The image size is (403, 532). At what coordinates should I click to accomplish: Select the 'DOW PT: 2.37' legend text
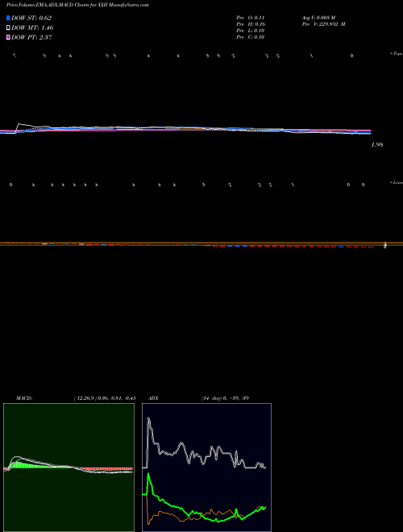[31, 37]
